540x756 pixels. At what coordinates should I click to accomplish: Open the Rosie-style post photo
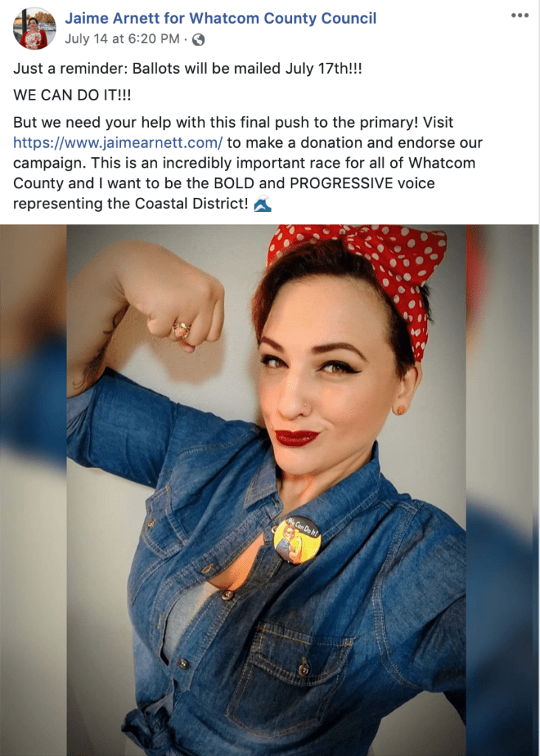(266, 490)
